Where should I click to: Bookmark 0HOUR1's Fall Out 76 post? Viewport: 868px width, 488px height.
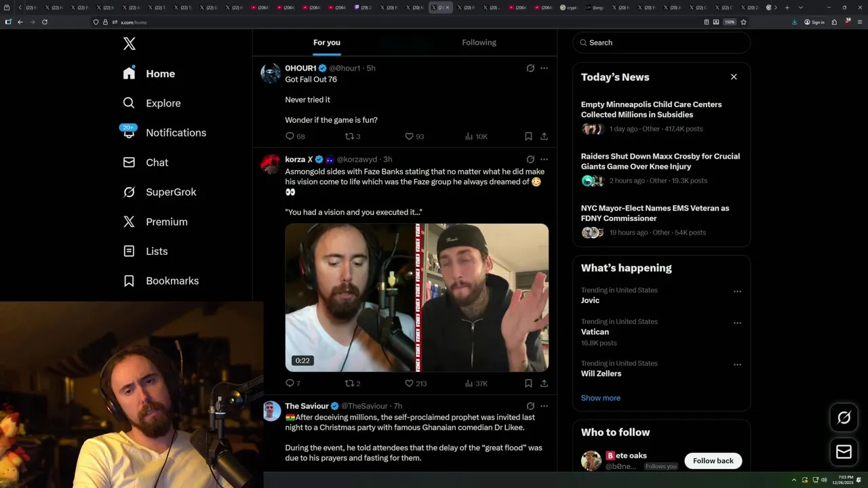tap(528, 136)
